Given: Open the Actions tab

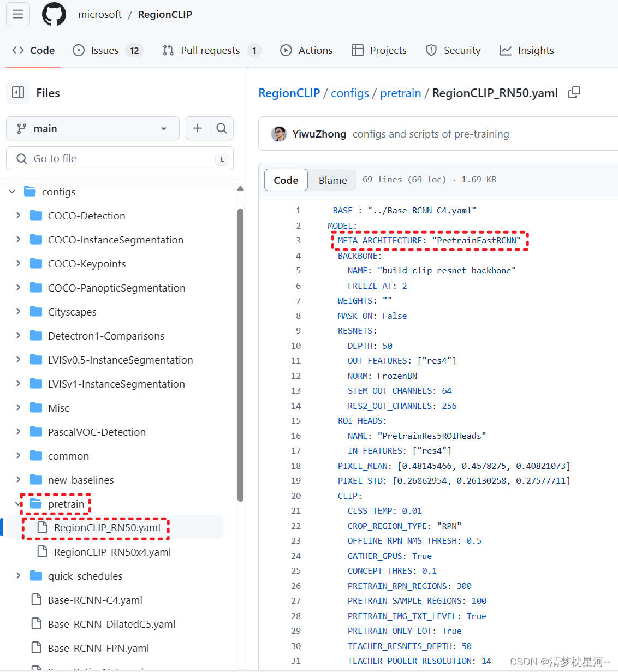Looking at the screenshot, I should click(306, 50).
